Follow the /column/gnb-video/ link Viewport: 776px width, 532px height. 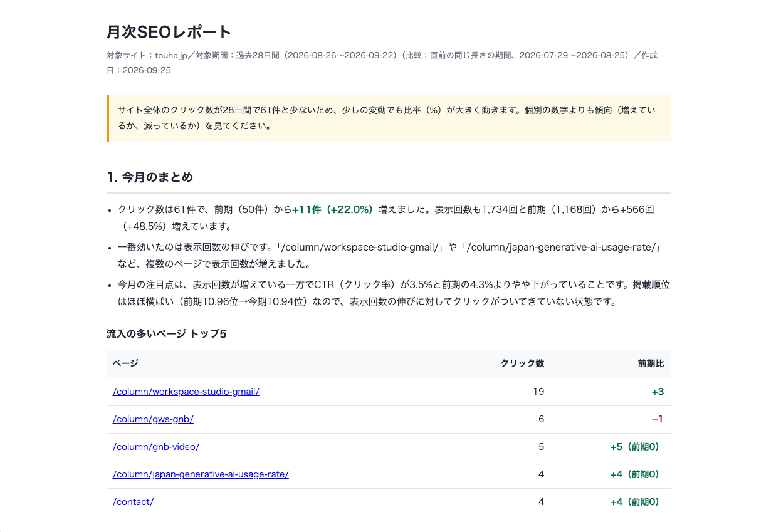(x=156, y=447)
